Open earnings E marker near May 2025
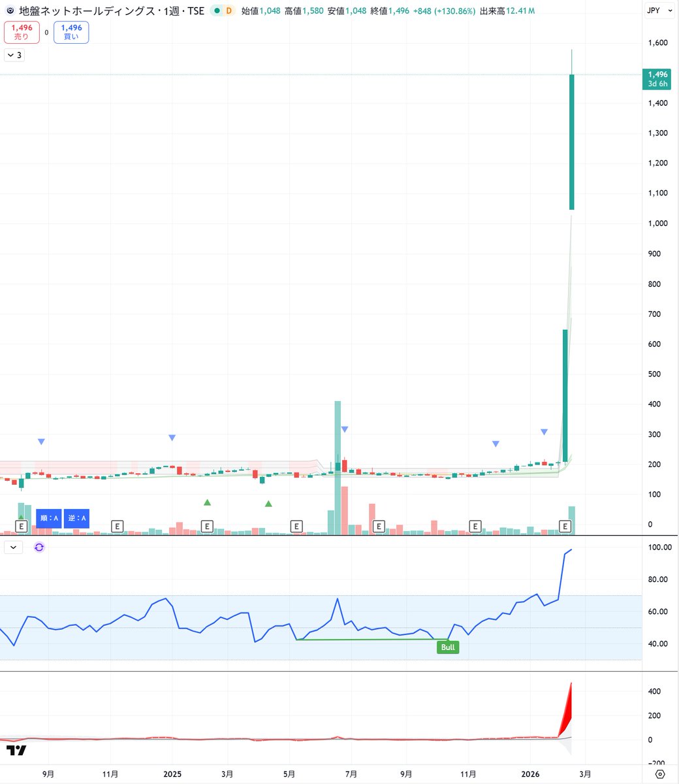Image resolution: width=679 pixels, height=784 pixels. pos(296,526)
